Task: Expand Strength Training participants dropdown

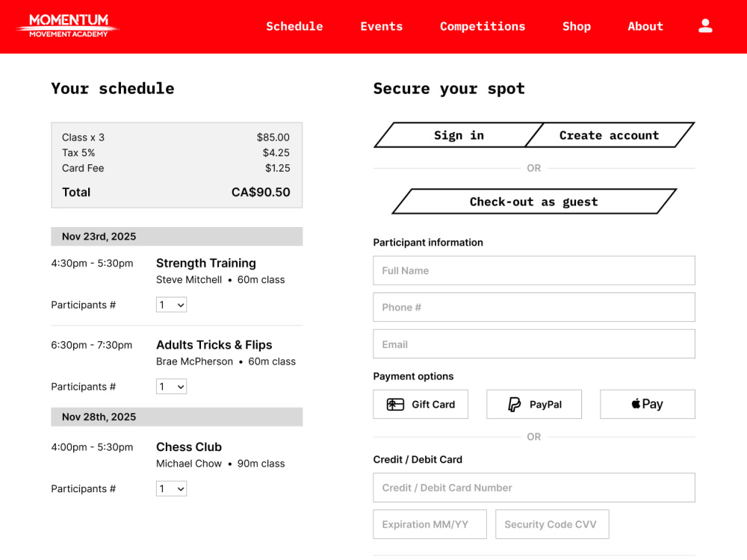Action: coord(171,305)
